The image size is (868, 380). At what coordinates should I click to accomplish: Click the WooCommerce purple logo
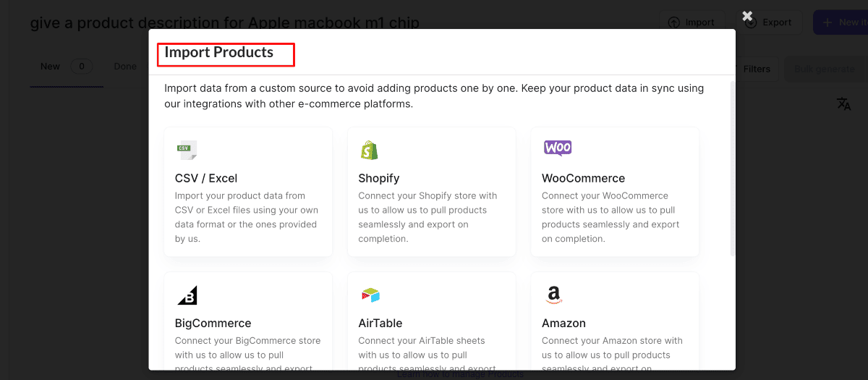point(557,148)
